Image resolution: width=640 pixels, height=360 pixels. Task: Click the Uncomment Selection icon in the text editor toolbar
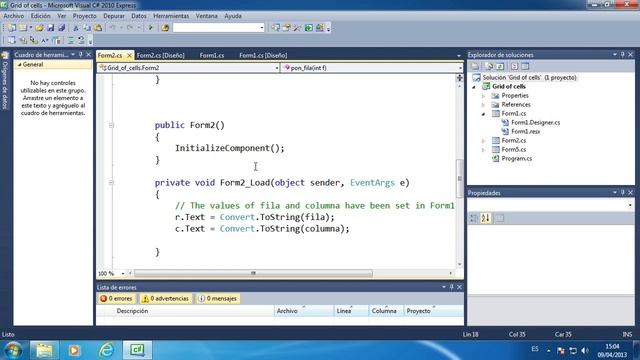pyautogui.click(x=82, y=40)
